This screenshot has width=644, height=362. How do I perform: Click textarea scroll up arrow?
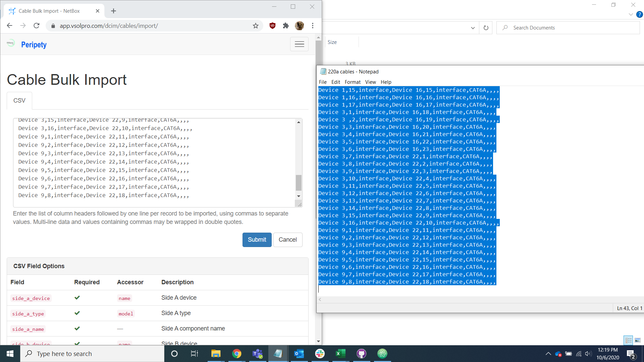(x=299, y=122)
